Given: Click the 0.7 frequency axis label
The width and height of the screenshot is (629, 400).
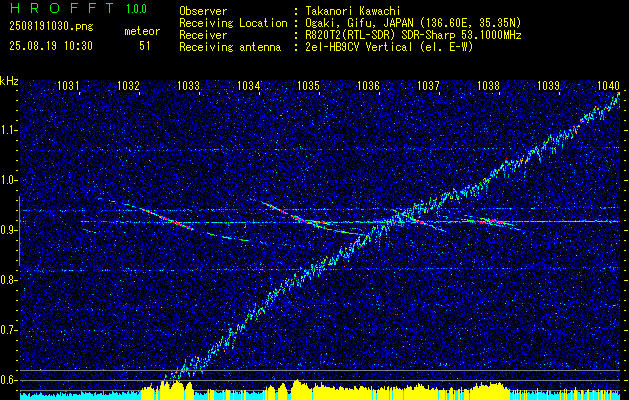Looking at the screenshot, I should [x=8, y=330].
